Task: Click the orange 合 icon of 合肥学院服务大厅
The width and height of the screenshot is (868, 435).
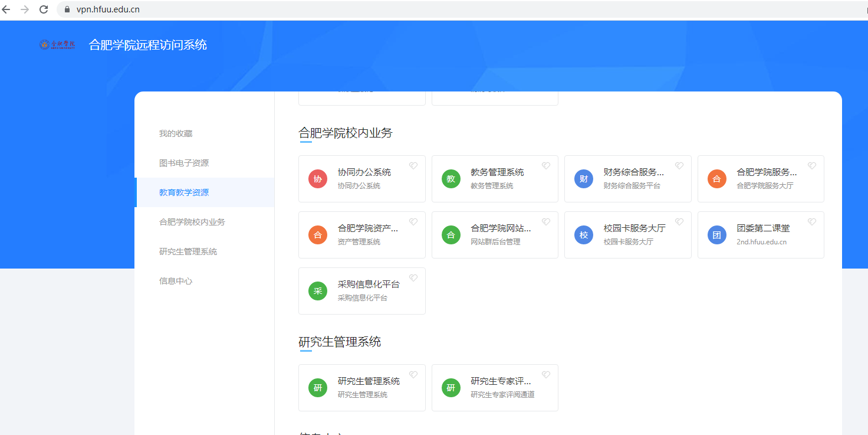Action: (717, 179)
